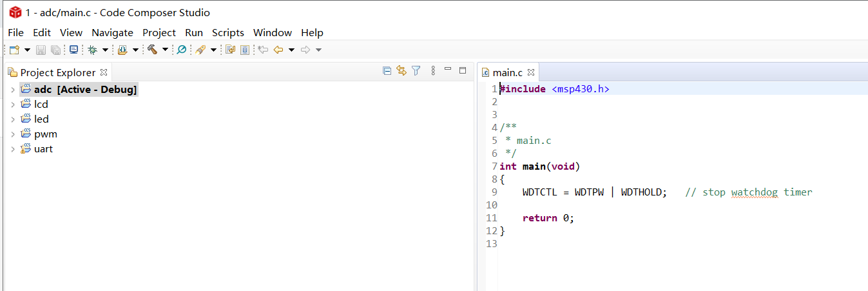868x291 pixels.
Task: Open the Window menu
Action: pyautogui.click(x=272, y=32)
